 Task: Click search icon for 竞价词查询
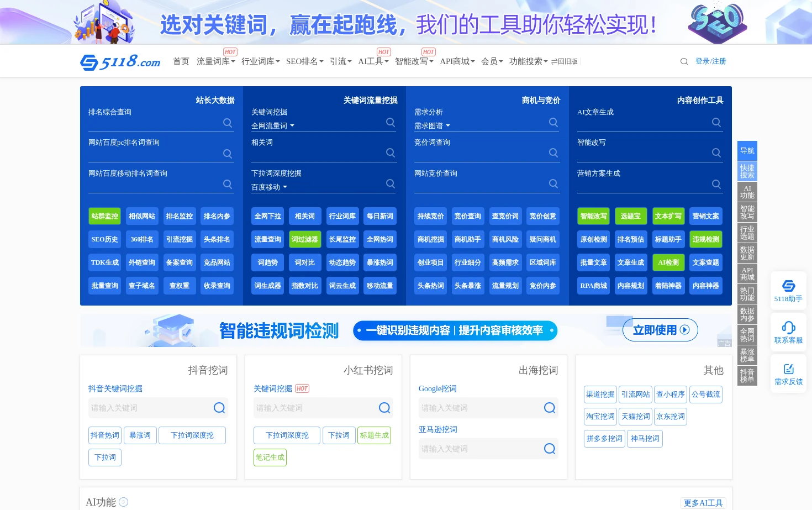pyautogui.click(x=553, y=153)
